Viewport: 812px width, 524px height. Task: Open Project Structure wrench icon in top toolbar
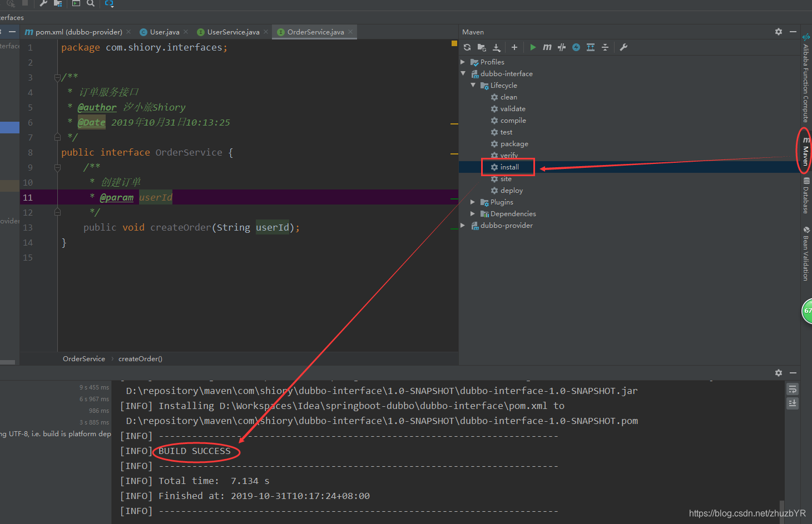pyautogui.click(x=43, y=3)
